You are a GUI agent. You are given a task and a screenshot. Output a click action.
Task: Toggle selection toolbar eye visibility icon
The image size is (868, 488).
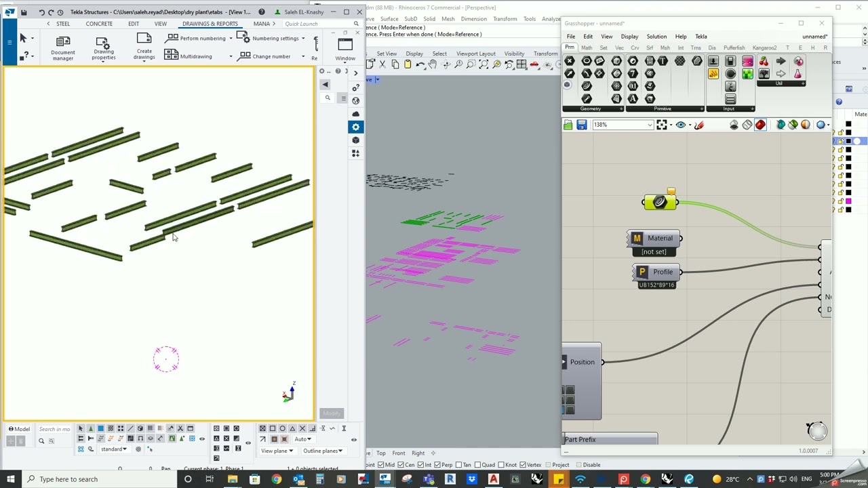point(201,439)
